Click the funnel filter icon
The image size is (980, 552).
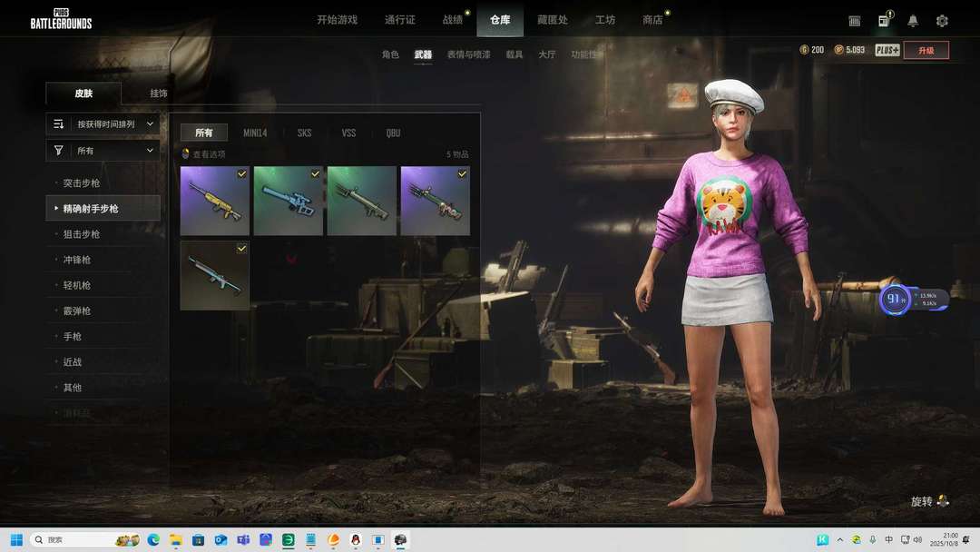pyautogui.click(x=59, y=150)
